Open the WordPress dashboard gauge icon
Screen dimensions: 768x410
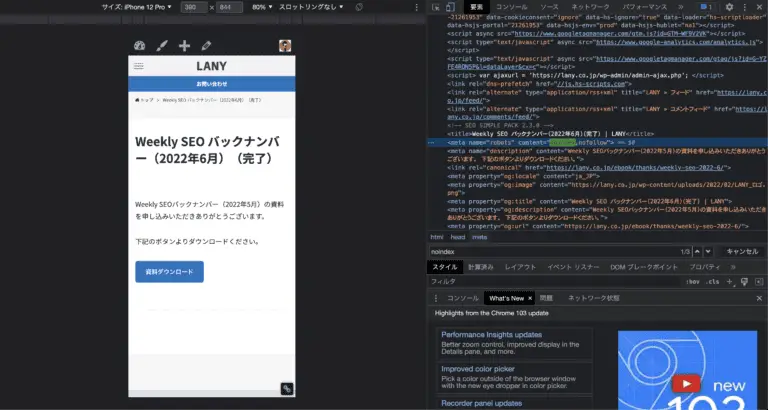(x=139, y=46)
